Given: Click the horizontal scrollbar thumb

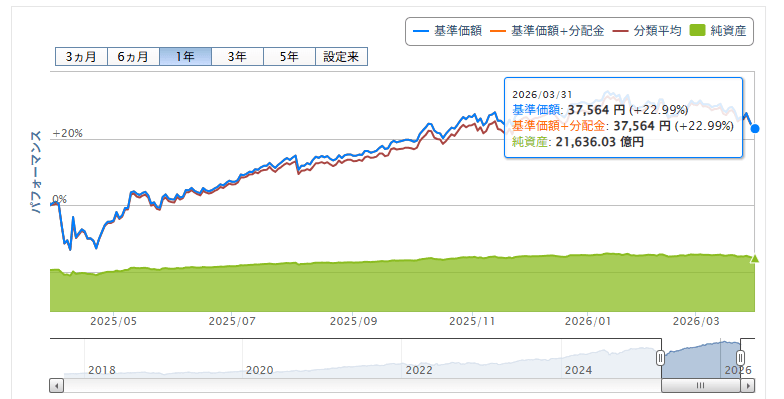Looking at the screenshot, I should click(700, 386).
